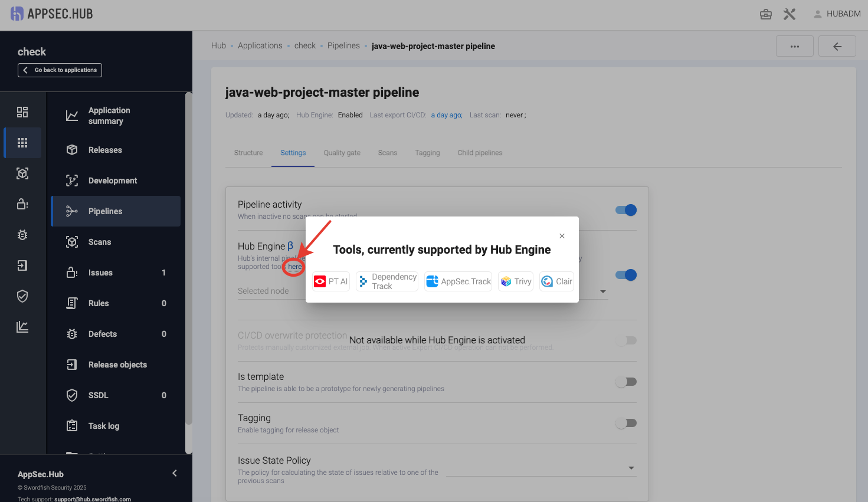Select the Trivy tool chip

516,281
